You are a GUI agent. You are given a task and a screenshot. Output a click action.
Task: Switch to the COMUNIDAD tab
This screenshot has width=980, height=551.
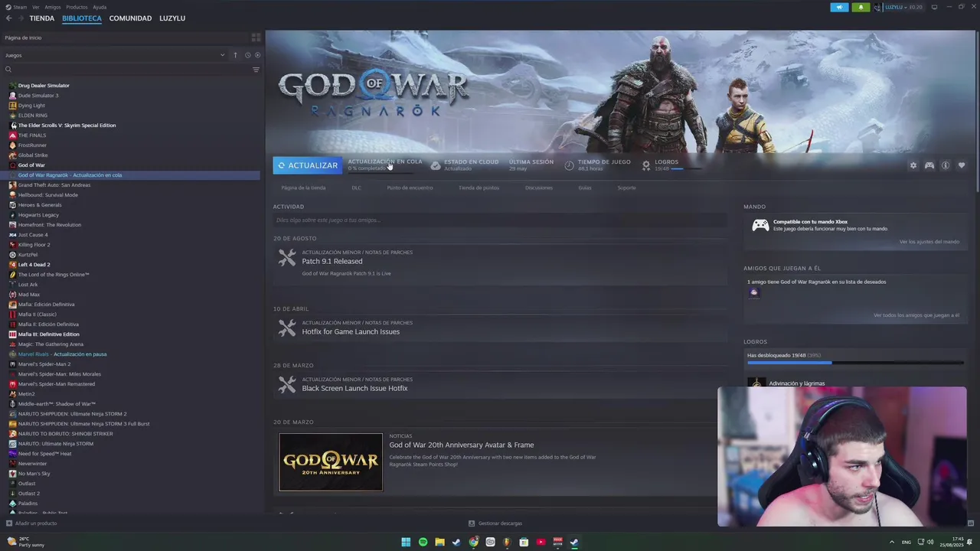point(130,18)
